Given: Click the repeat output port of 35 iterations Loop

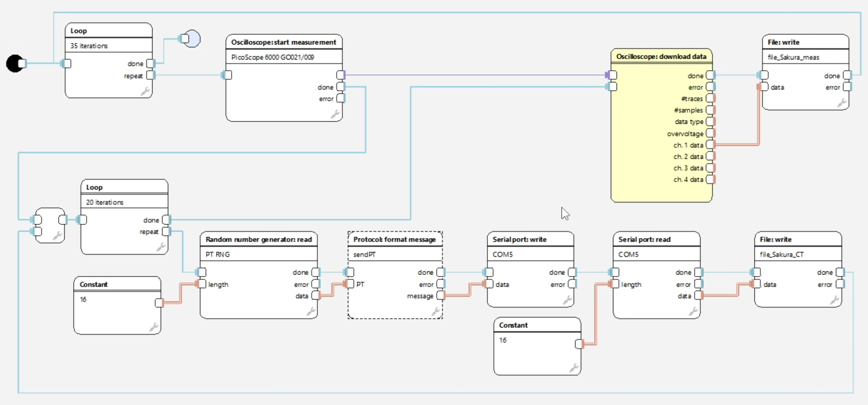Looking at the screenshot, I should [150, 75].
